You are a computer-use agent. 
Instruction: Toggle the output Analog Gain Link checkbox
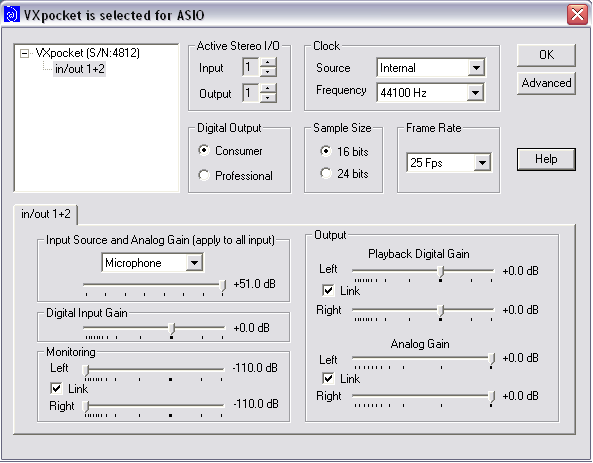(328, 378)
